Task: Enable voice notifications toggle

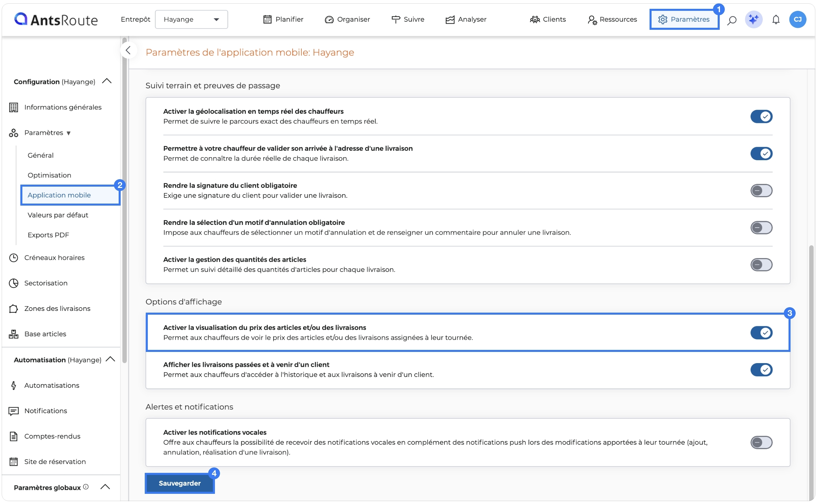Action: point(761,442)
